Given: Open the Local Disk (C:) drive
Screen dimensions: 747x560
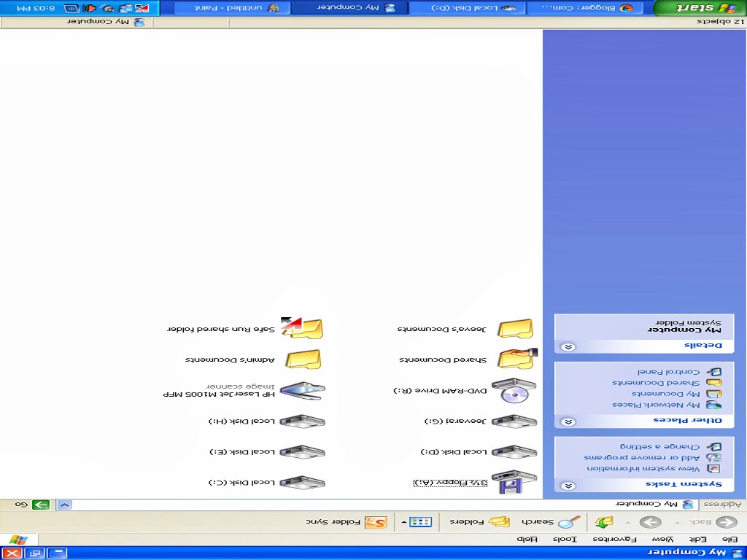Looking at the screenshot, I should tap(302, 481).
